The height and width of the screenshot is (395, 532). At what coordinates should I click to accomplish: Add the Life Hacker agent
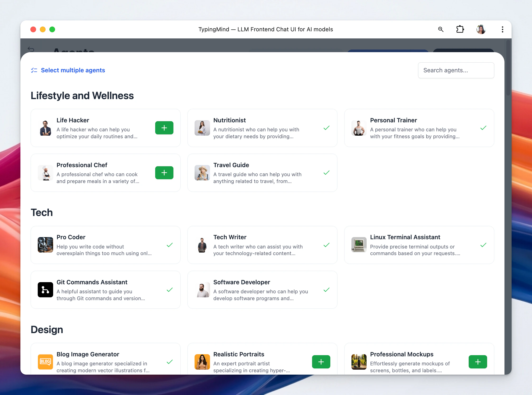[164, 128]
